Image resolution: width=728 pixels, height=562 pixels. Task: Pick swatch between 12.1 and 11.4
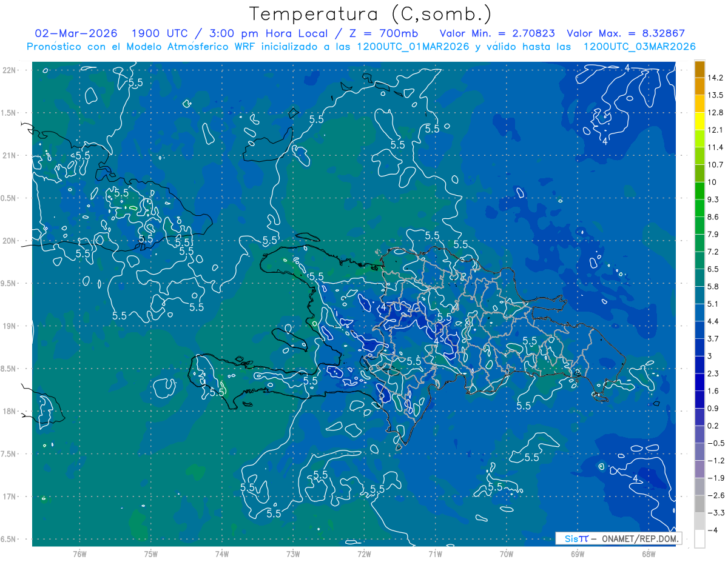coord(699,139)
